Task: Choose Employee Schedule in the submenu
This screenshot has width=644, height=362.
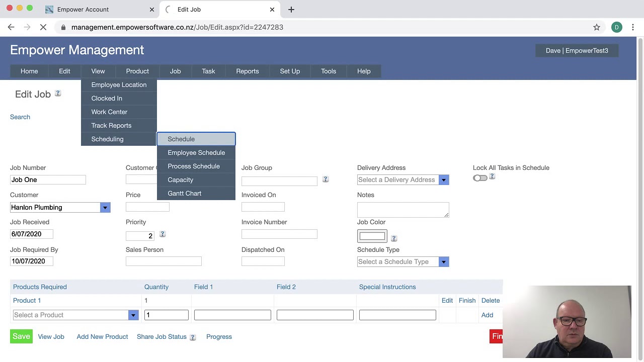Action: pyautogui.click(x=196, y=153)
